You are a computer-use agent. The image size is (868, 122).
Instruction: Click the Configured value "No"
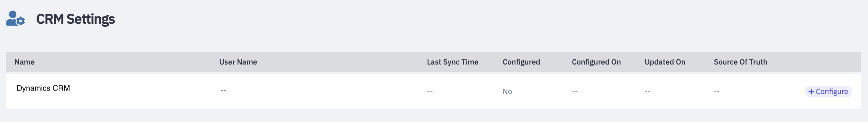point(507,91)
